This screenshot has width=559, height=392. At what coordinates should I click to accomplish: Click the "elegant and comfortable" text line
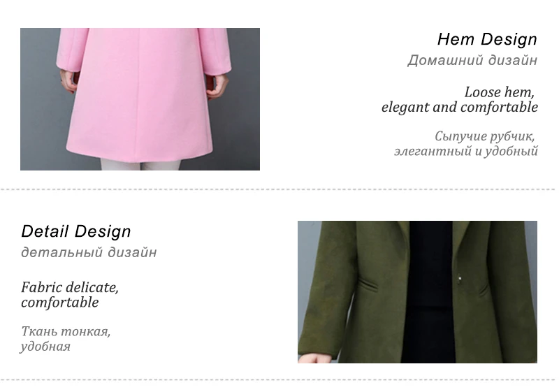click(460, 108)
